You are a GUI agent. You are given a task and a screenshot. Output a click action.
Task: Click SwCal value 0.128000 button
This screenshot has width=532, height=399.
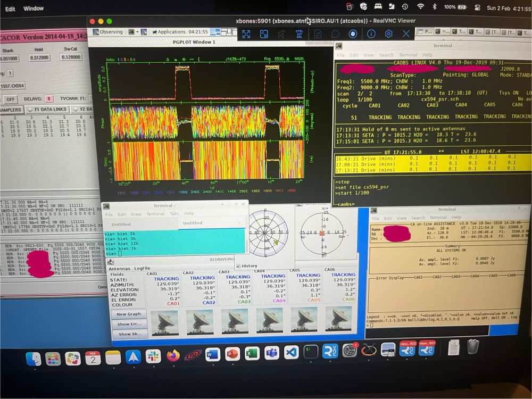click(71, 57)
